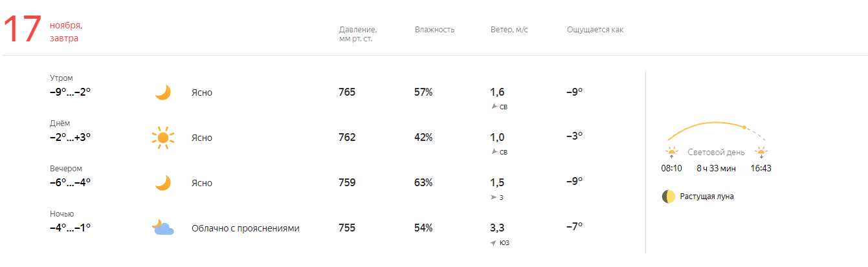Select the 'Давление, мм рт. ст.' column header

point(358,34)
